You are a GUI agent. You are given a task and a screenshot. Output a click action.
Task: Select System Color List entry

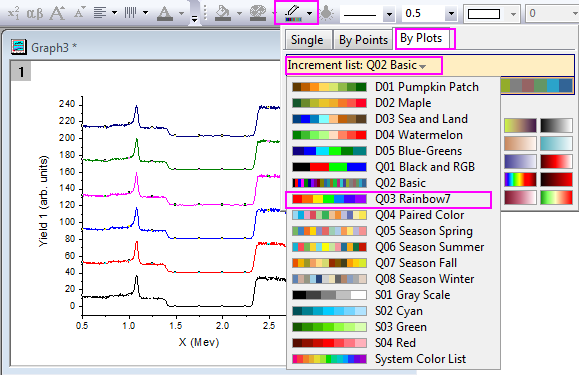393,359
